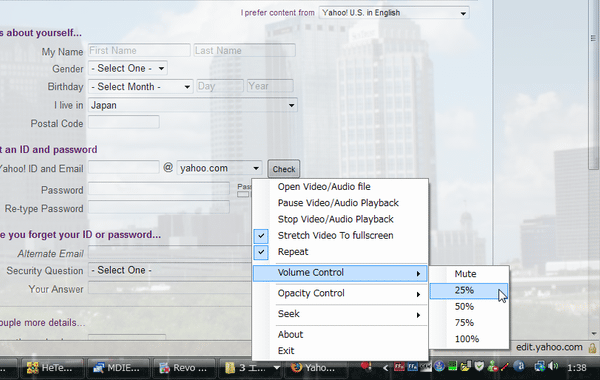Open the Birthday Select Month dropdown
600x380 pixels.
[140, 86]
